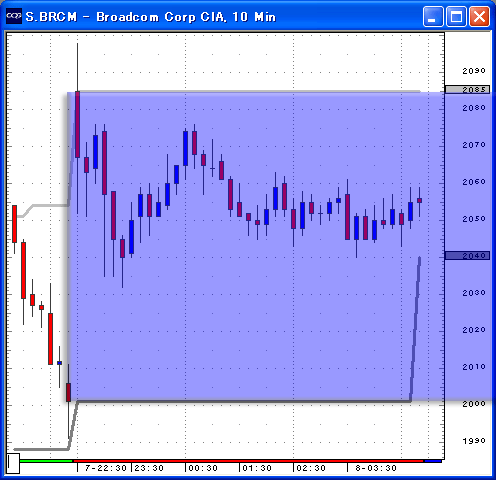
Task: Click the 2060 price scale label
Action: pos(474,182)
